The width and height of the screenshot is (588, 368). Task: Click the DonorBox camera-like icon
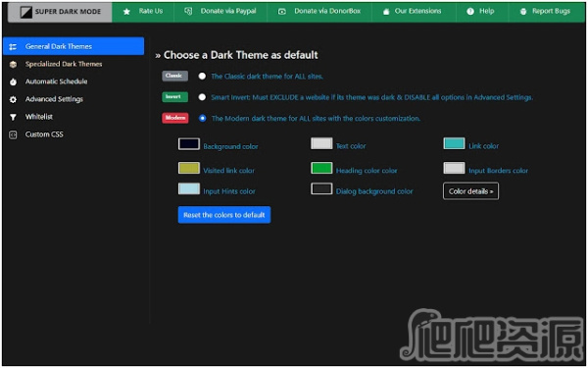[x=282, y=12]
